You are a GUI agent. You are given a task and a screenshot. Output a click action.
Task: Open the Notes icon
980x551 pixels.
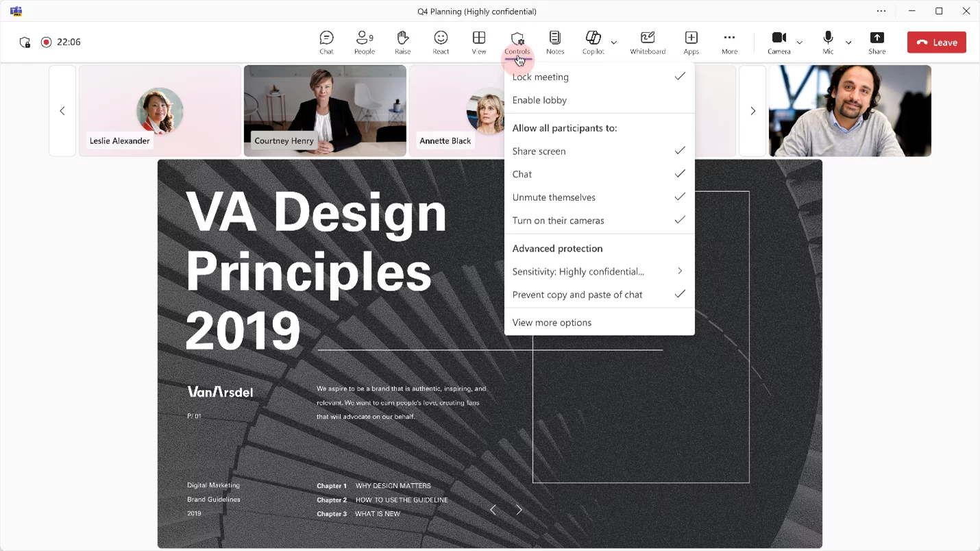(555, 42)
